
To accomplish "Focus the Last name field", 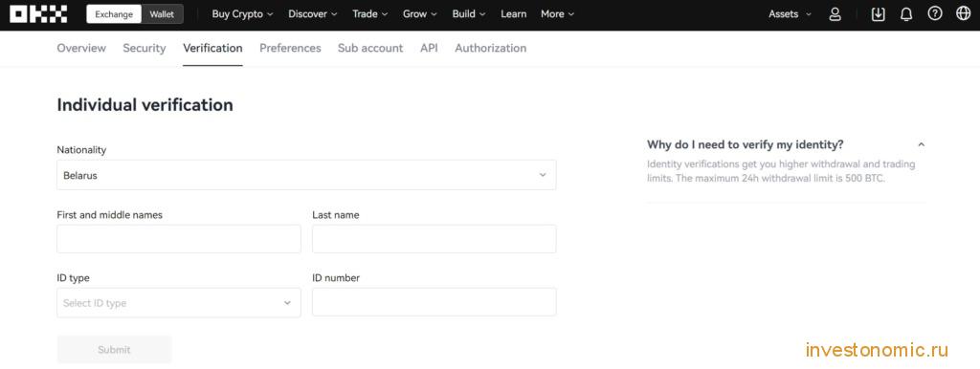I will 434,239.
